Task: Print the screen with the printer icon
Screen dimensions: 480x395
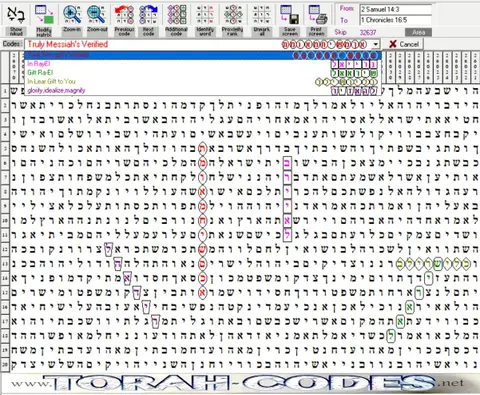Action: tap(317, 20)
